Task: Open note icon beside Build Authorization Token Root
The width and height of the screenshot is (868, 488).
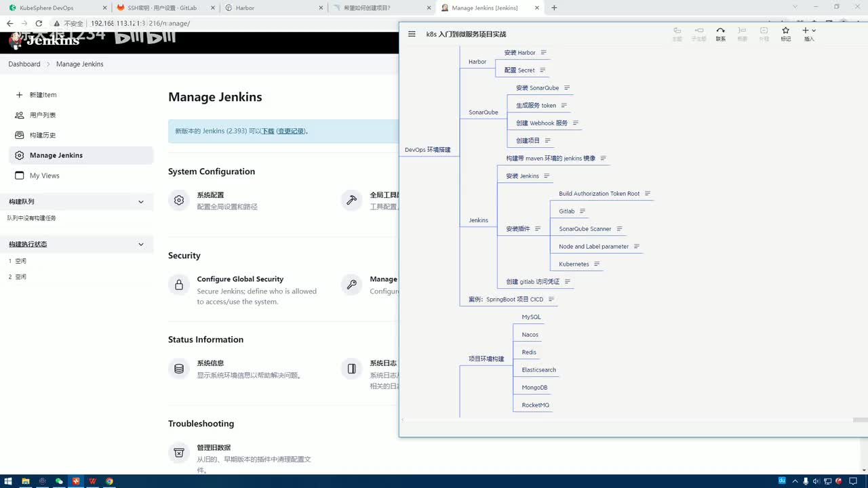Action: click(x=647, y=193)
